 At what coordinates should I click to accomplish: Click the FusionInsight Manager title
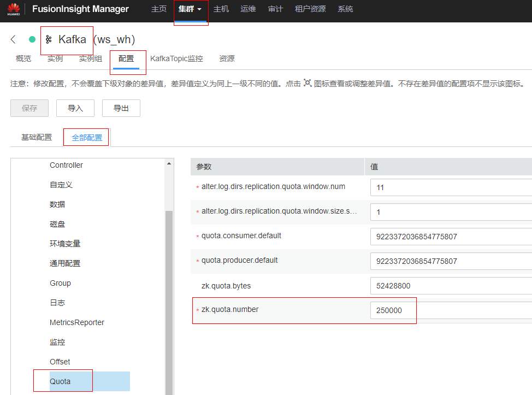coord(80,9)
